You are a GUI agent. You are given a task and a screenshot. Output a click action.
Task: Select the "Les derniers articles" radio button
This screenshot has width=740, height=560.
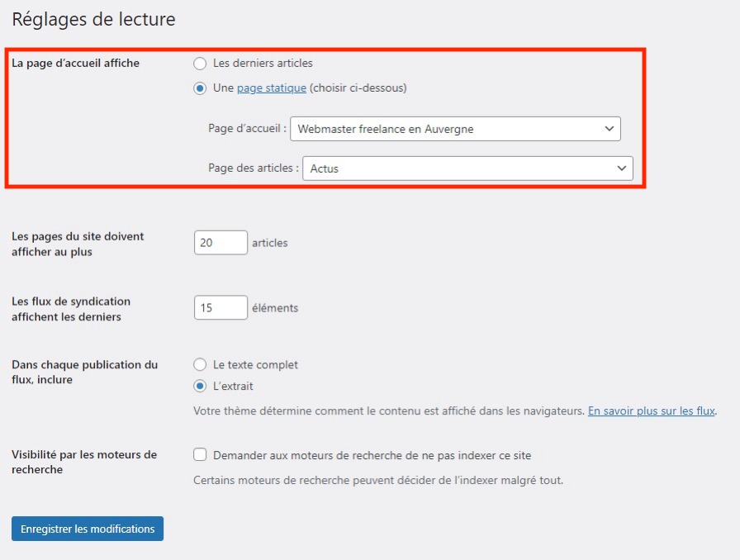pyautogui.click(x=200, y=64)
